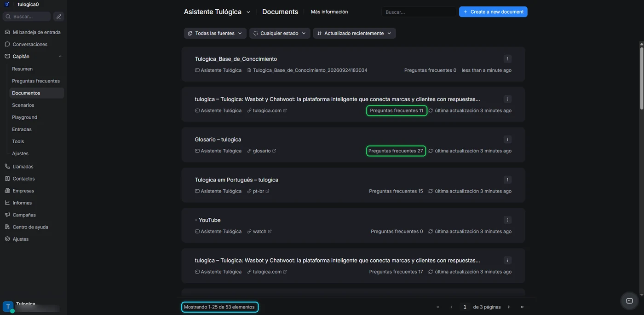Click the compose new conversation pencil icon
Screen dimensions: 644x315
(x=58, y=17)
